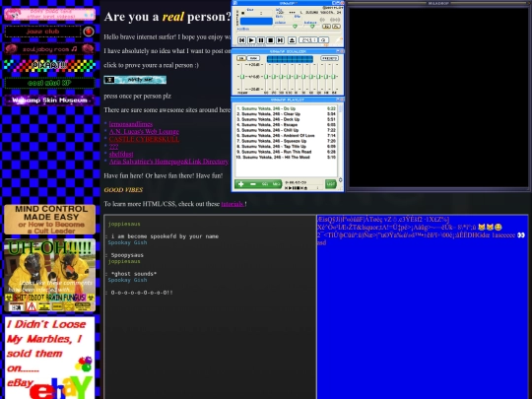Open the PIXART!!! rainbow sidebar button

tap(49, 65)
